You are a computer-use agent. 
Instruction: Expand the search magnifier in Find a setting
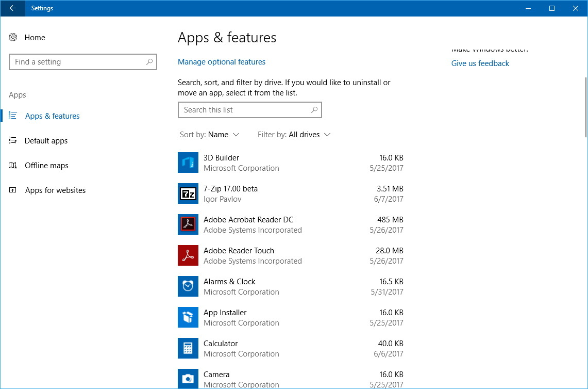click(149, 61)
